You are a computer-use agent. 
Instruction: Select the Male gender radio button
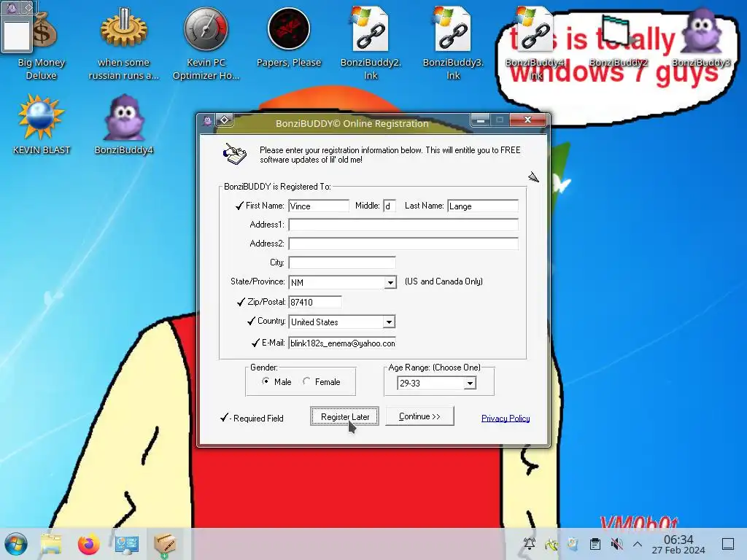[x=266, y=381]
